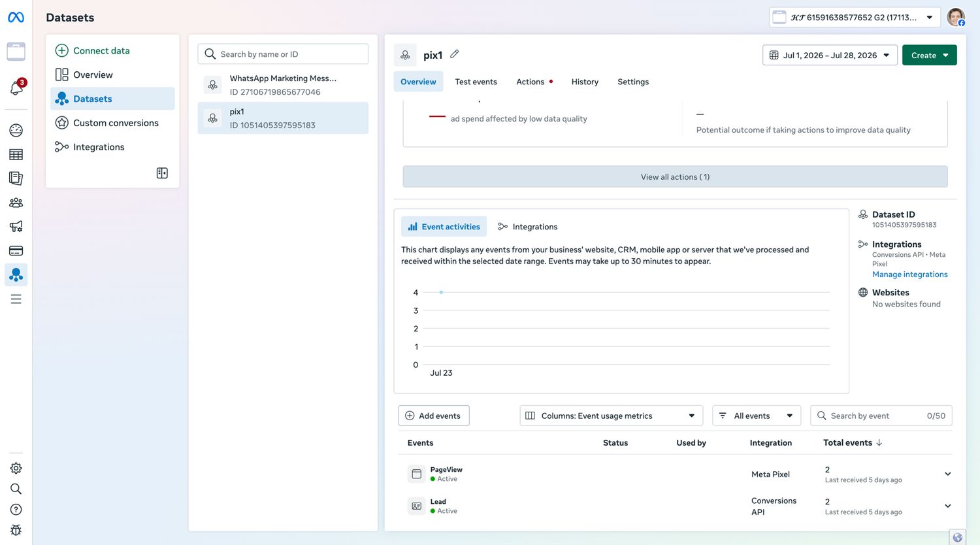Click the Events column header
Screen dimensions: 980x545
[420, 442]
